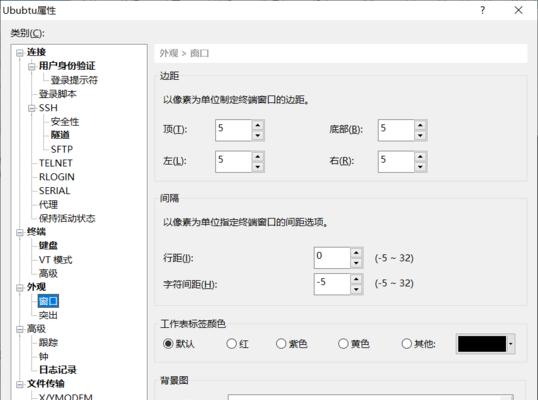Select the 默认 tab color radio button
Image resolution: width=538 pixels, height=400 pixels.
point(168,343)
